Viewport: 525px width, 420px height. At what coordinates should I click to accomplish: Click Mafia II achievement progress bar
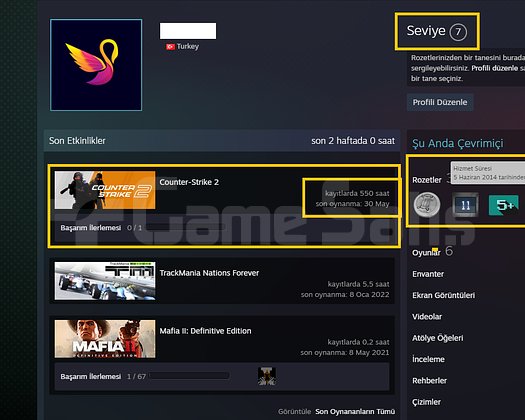click(x=190, y=376)
